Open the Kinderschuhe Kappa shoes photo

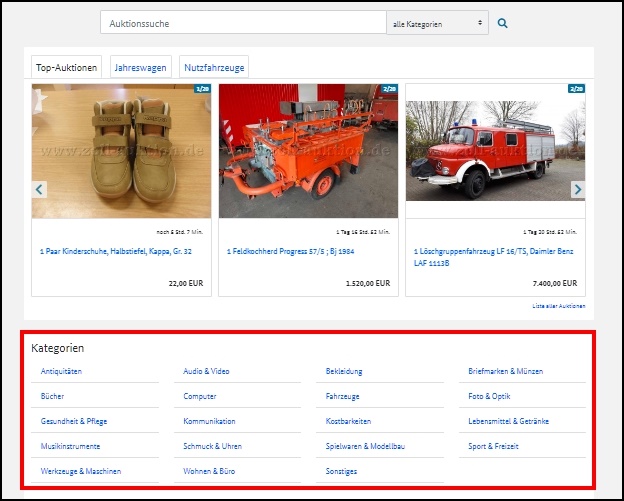coord(121,151)
